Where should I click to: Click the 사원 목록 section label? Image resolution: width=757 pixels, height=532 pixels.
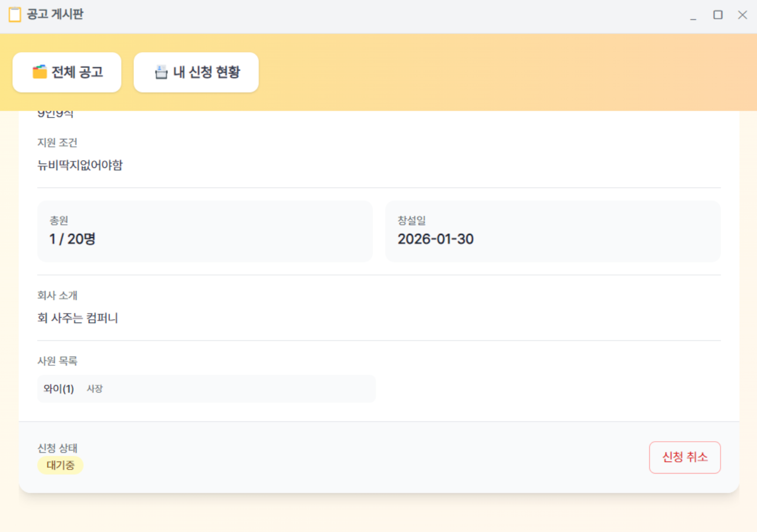tap(57, 361)
